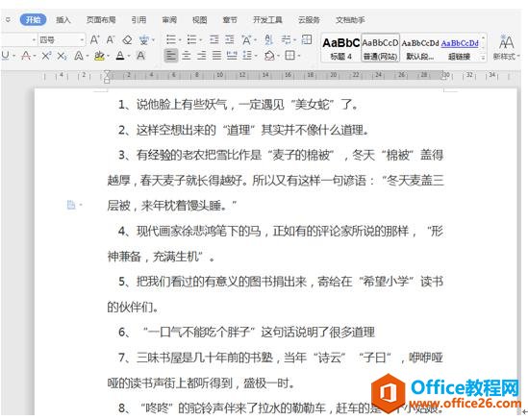Image resolution: width=528 pixels, height=420 pixels.
Task: Toggle superscript formatting
Action: pyautogui.click(x=46, y=56)
